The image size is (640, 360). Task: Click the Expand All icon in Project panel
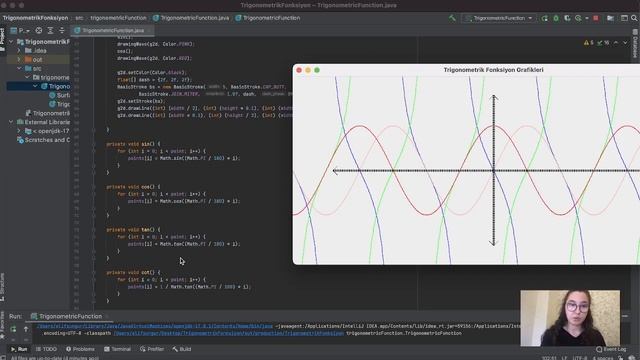(50, 31)
